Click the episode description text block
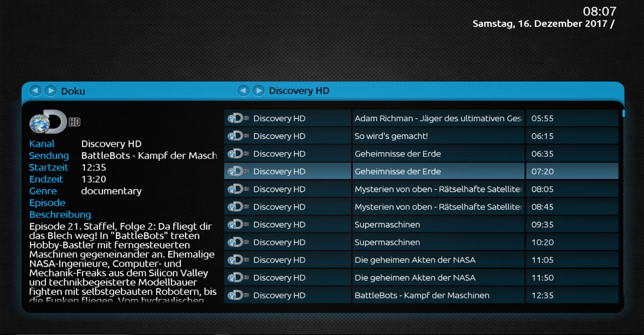644x335 pixels. [123, 263]
